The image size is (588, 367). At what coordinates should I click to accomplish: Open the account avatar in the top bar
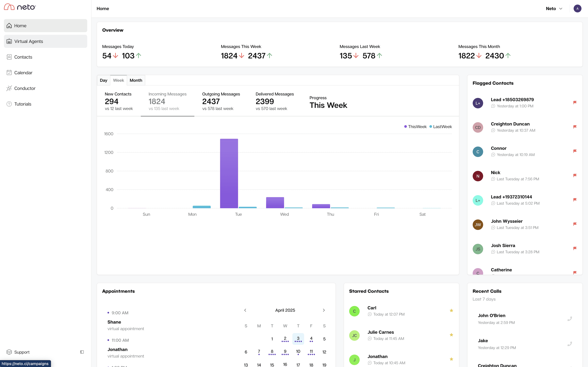(577, 8)
